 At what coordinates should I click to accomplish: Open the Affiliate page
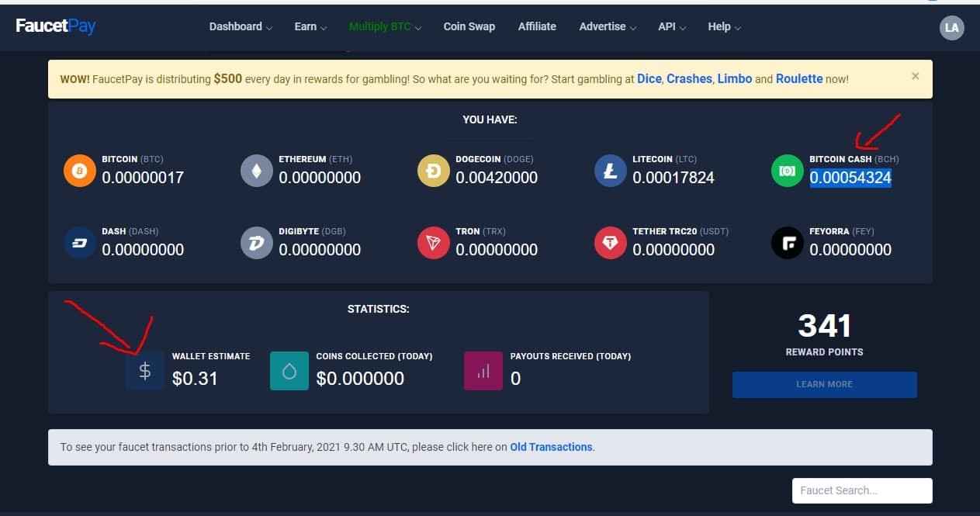pos(537,26)
